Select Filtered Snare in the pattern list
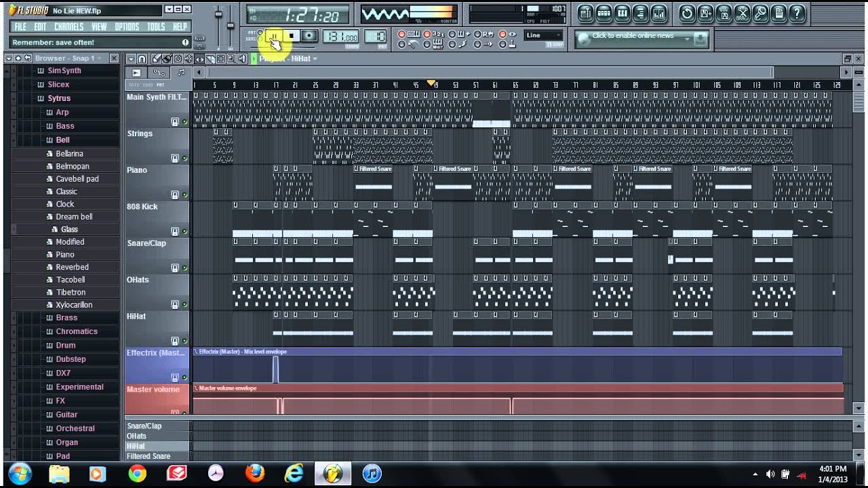 149,456
